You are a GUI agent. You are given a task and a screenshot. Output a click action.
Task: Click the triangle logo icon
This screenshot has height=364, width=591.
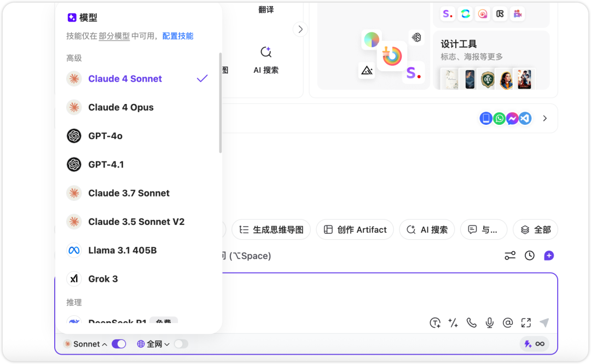[x=367, y=70]
